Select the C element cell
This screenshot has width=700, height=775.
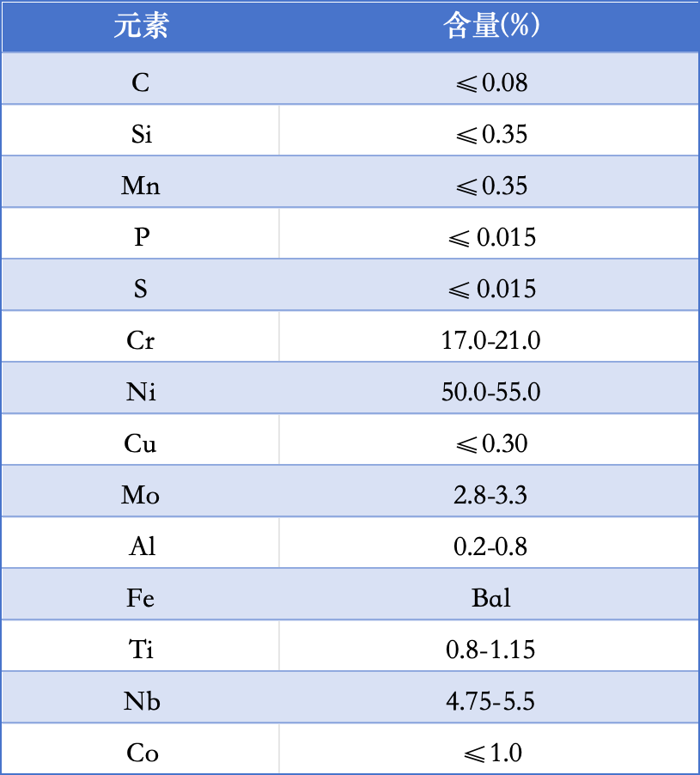click(141, 82)
